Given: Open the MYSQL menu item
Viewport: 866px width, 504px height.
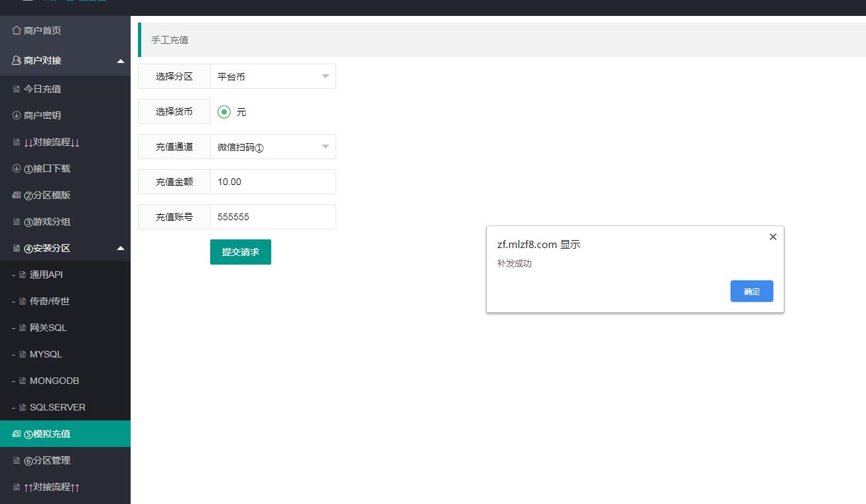Looking at the screenshot, I should click(46, 354).
